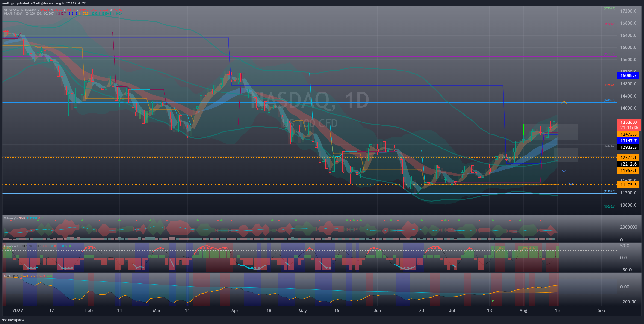Viewport: 644px width, 324px height.
Task: Click the −50.0 Long/Short axis value
Action: pos(626,270)
